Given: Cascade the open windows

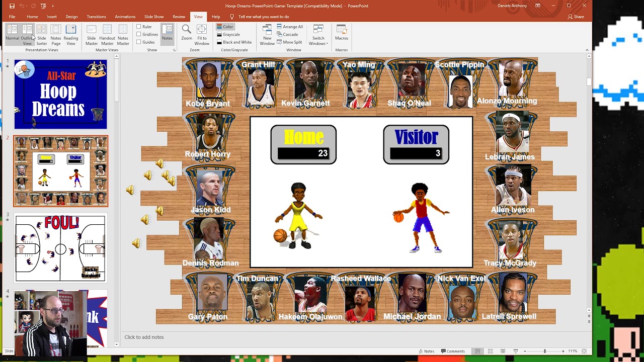Looking at the screenshot, I should 287,34.
